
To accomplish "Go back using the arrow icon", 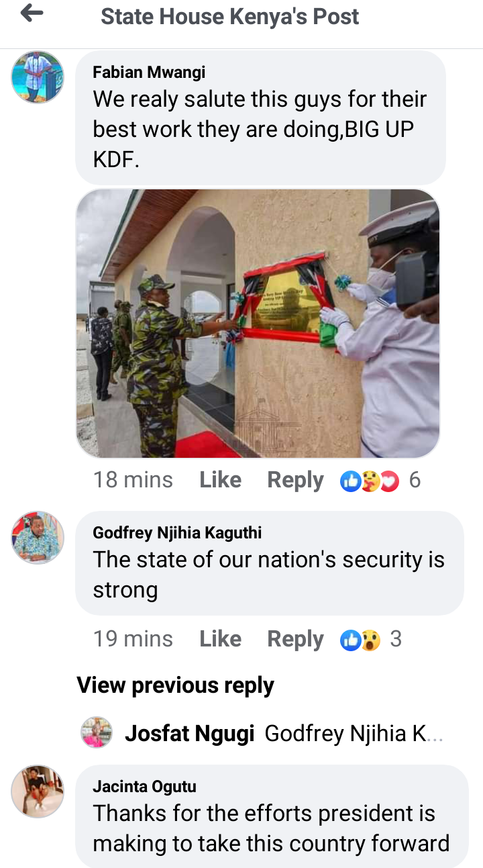I will (32, 13).
